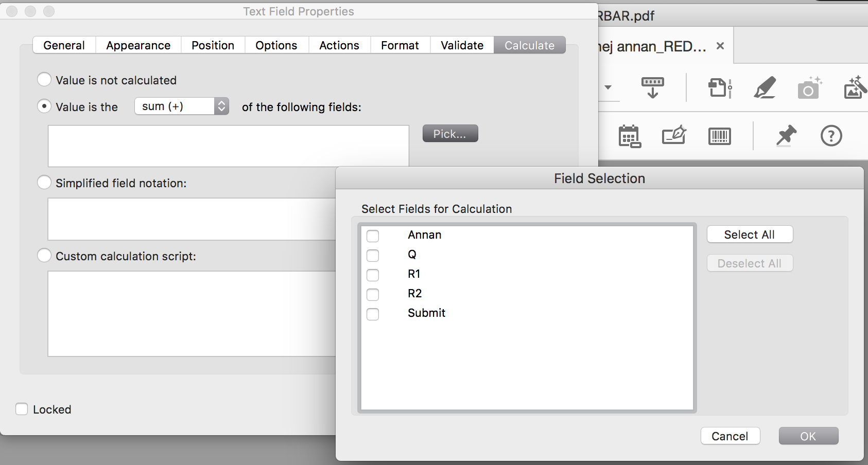The height and width of the screenshot is (465, 868).
Task: Click the pin toolbar icon
Action: tap(785, 136)
